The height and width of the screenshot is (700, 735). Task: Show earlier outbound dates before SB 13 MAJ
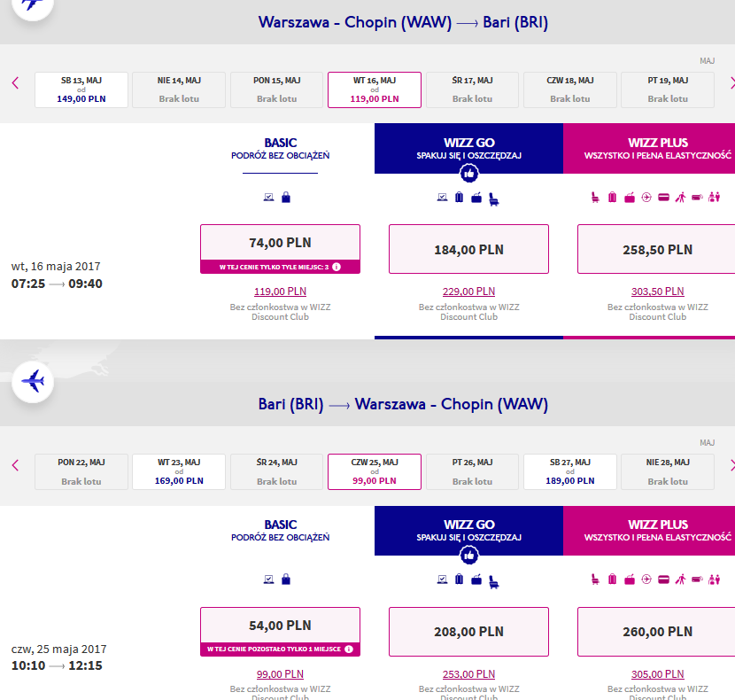15,83
